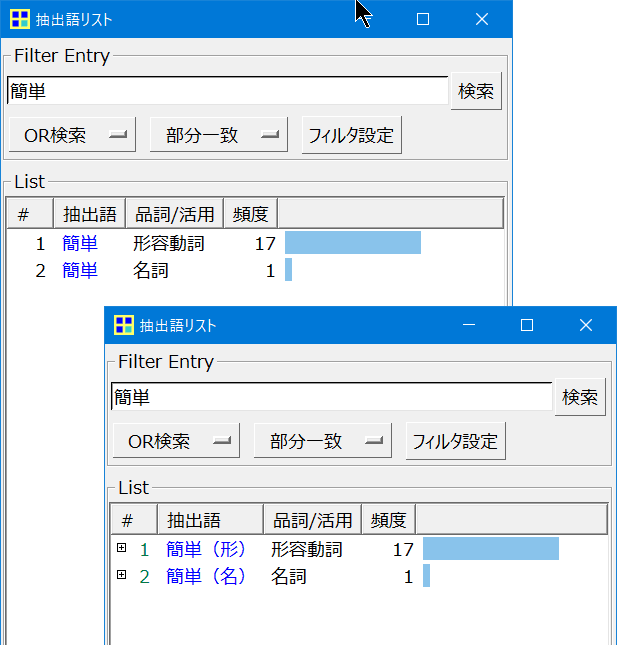Close the front 抽出語リスト window
Screen dimensions: 617x645
(x=586, y=325)
